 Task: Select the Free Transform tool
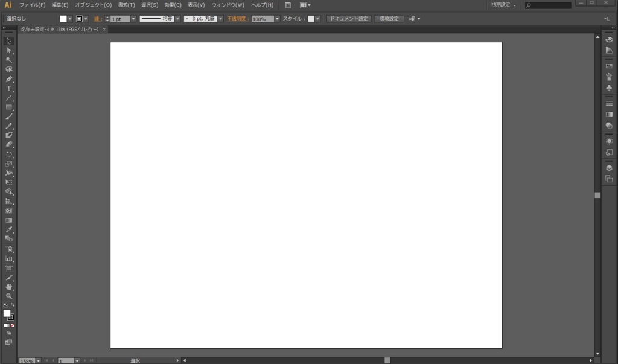[8, 182]
